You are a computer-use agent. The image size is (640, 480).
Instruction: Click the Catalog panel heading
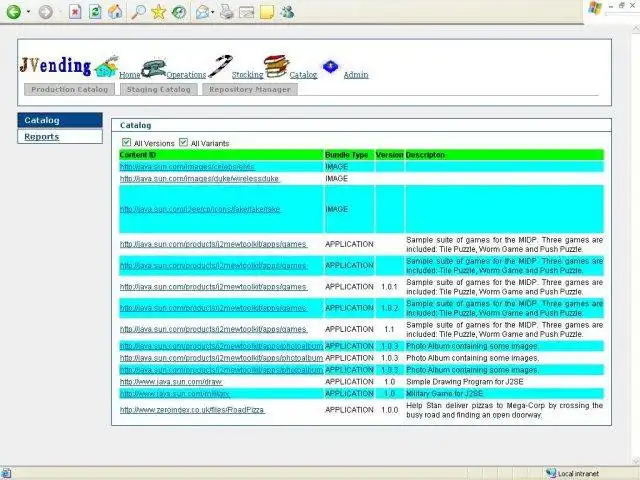tap(136, 125)
